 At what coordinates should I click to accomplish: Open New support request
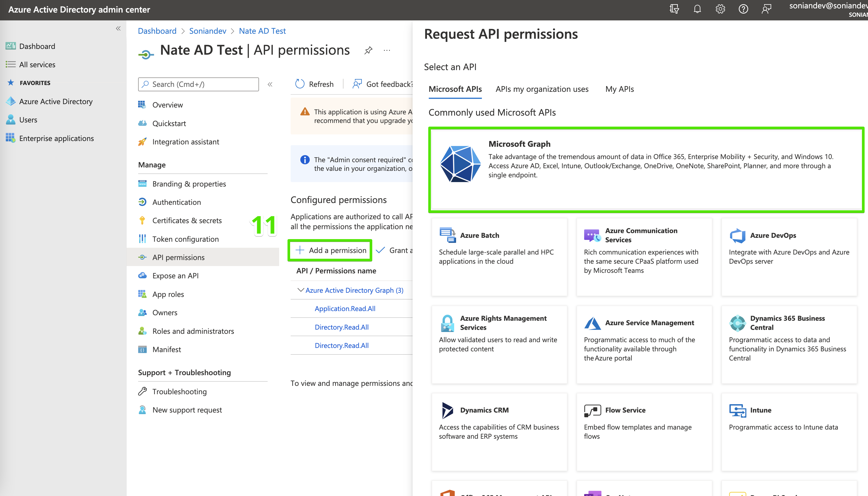187,410
